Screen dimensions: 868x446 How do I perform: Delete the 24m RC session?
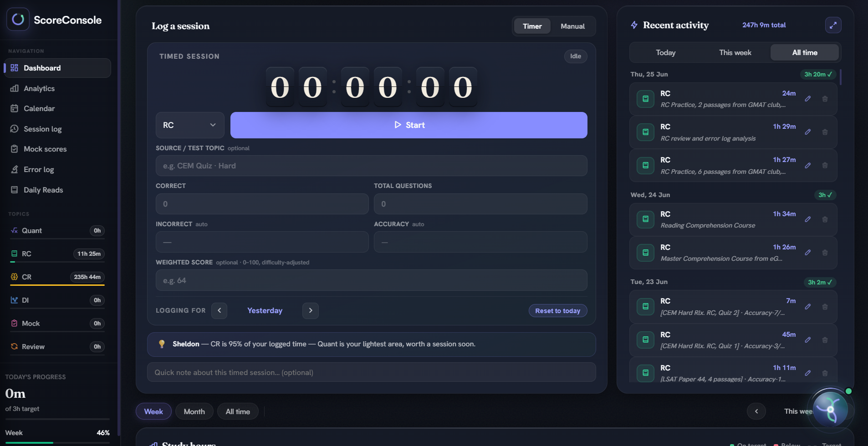[x=825, y=99]
